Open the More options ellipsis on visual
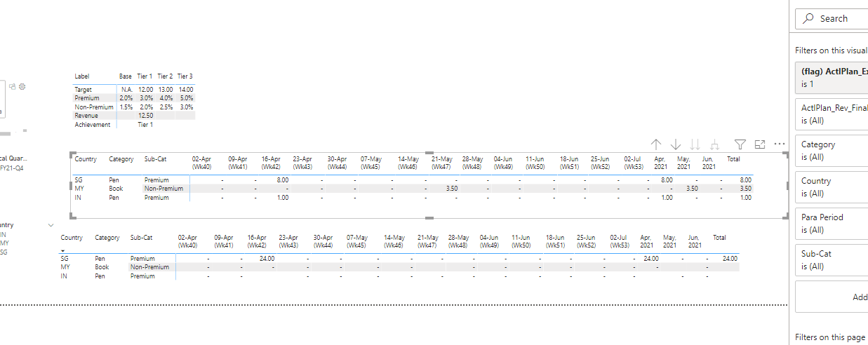The image size is (868, 345). coord(779,144)
